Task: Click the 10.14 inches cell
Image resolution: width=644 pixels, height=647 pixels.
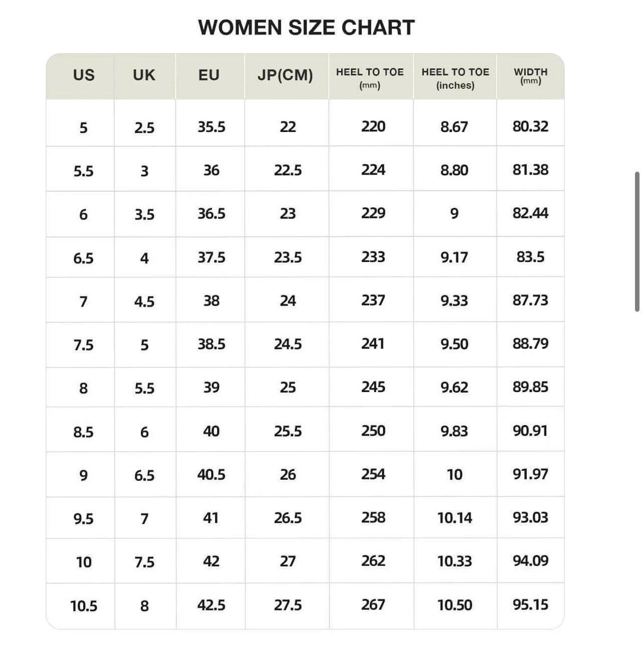Action: click(x=455, y=518)
